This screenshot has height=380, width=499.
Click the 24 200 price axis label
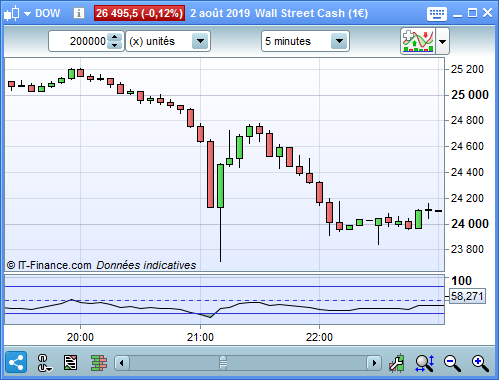pyautogui.click(x=467, y=198)
